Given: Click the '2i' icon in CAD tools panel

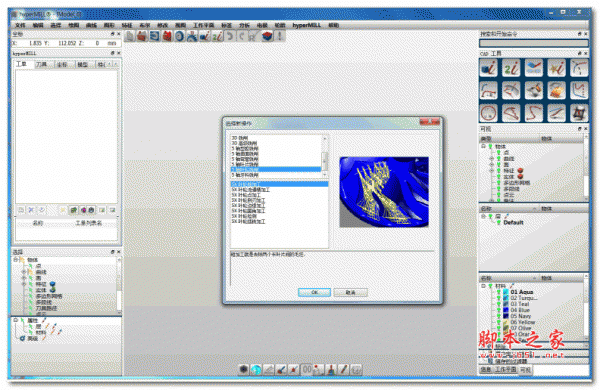Looking at the screenshot, I should 511,68.
